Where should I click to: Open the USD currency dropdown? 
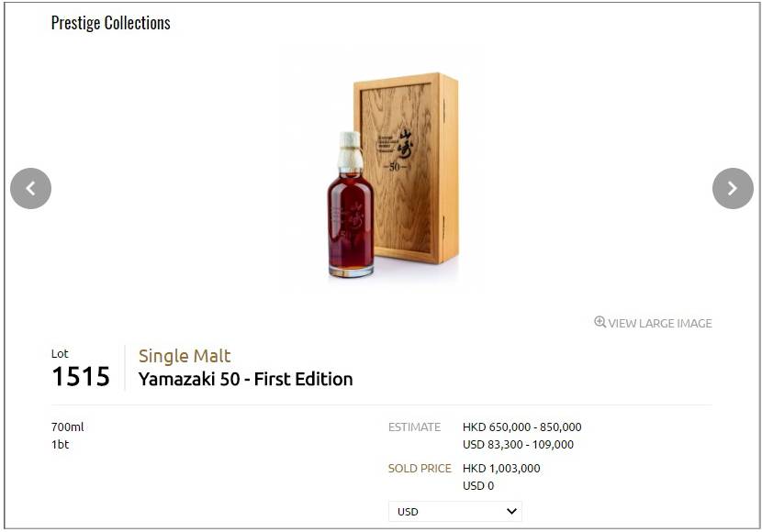[x=455, y=511]
